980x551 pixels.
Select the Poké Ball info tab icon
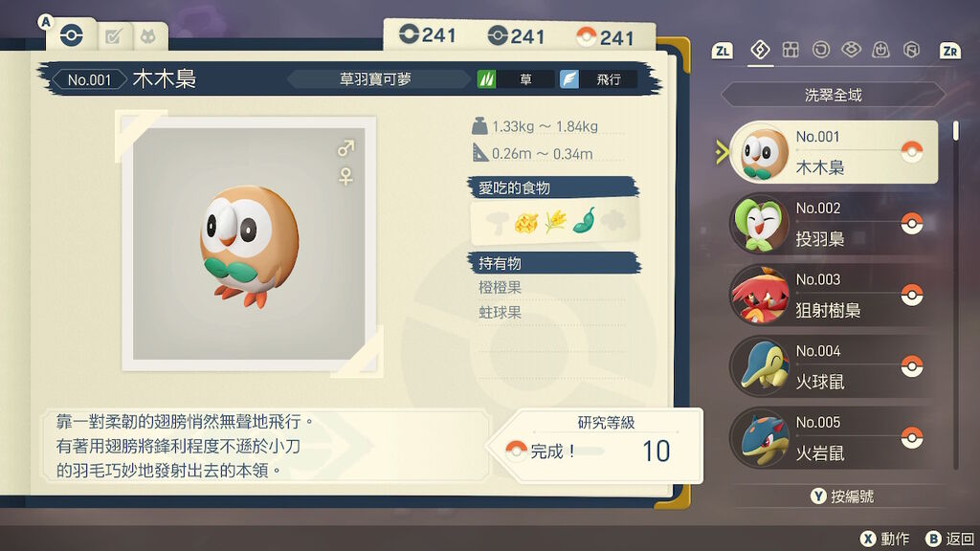click(71, 35)
